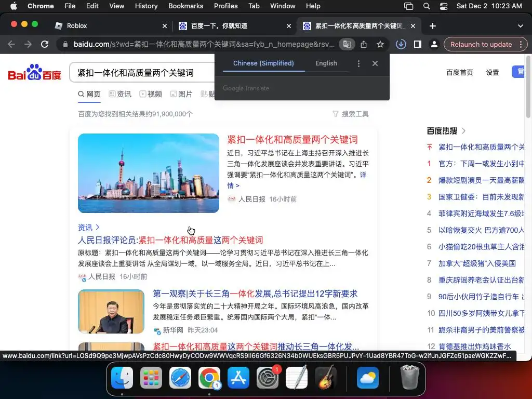532x399 pixels.
Task: Launch GarageBand from the Dock
Action: click(x=326, y=377)
